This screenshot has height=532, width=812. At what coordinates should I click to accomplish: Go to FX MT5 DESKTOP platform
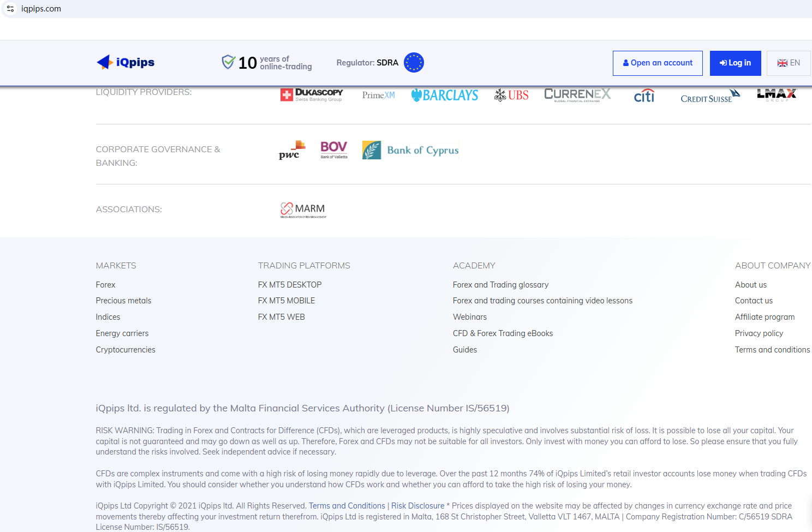click(290, 285)
